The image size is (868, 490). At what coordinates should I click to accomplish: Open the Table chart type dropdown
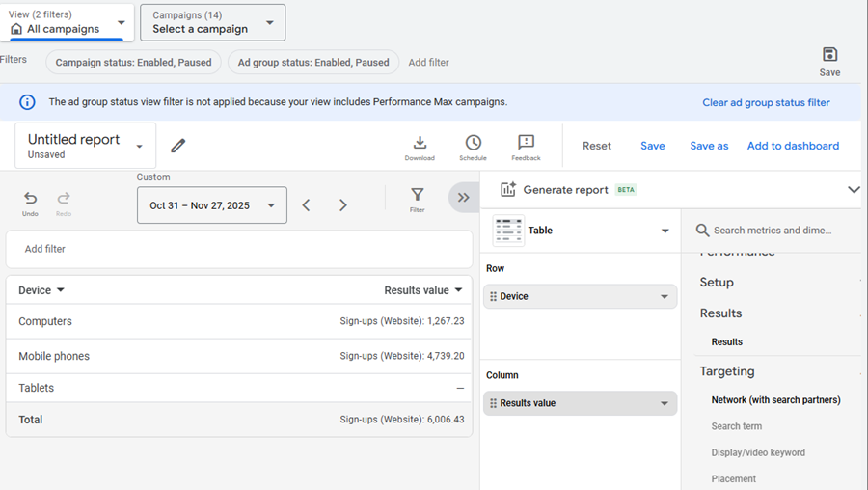(581, 231)
